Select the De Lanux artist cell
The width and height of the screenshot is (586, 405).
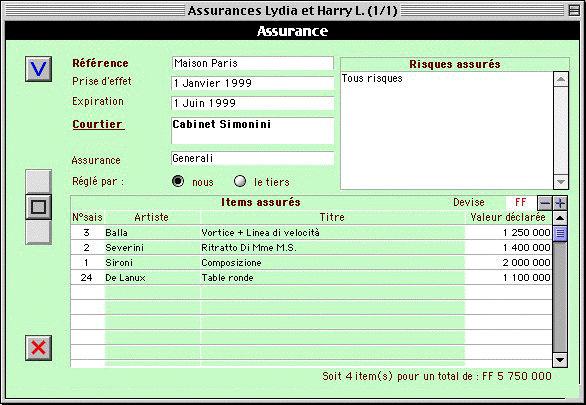click(x=152, y=278)
